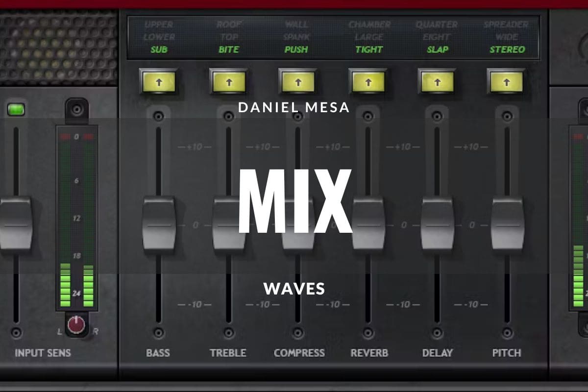Select the TOP treble mode label
This screenshot has width=588, height=392.
[228, 37]
